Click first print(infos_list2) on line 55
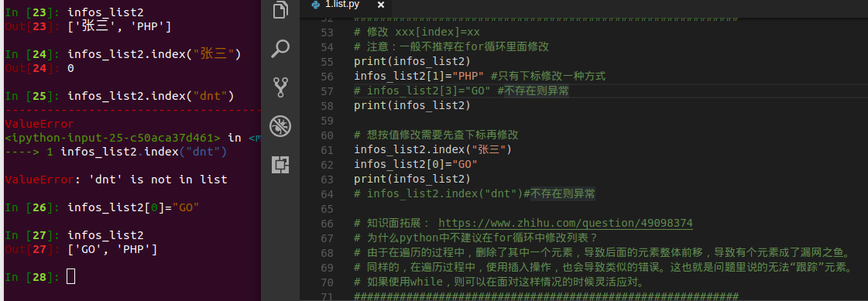 coord(412,61)
